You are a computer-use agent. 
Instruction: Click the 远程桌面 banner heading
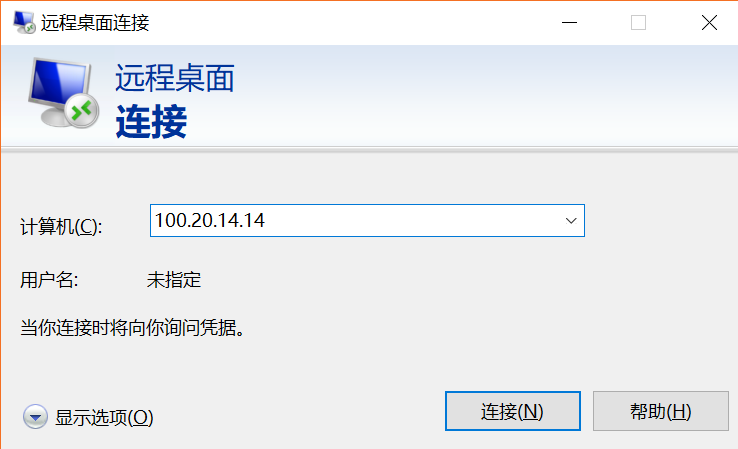pyautogui.click(x=175, y=78)
